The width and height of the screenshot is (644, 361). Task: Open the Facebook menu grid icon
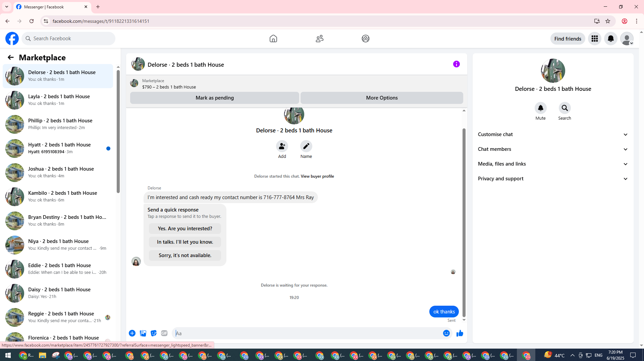tap(595, 39)
